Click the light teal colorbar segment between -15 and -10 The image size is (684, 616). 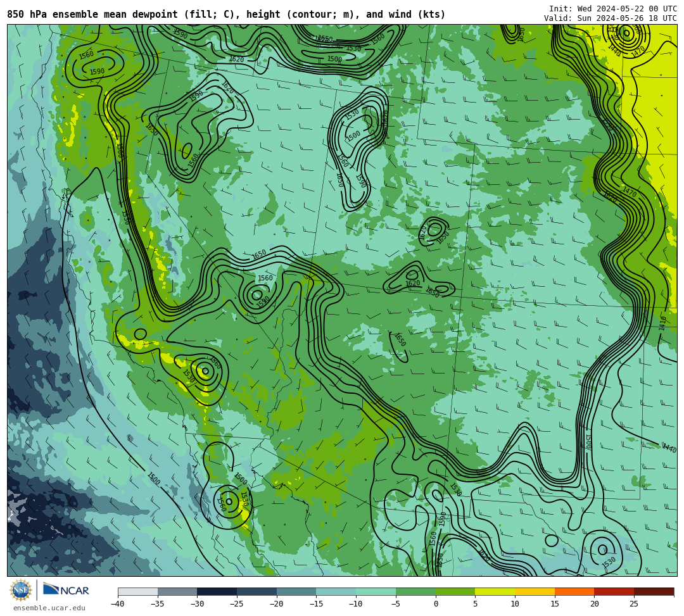[x=336, y=591]
